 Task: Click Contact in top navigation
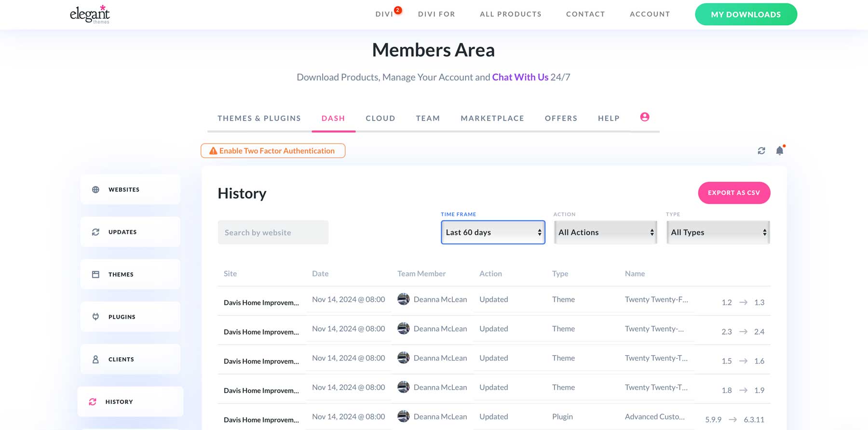pyautogui.click(x=585, y=14)
